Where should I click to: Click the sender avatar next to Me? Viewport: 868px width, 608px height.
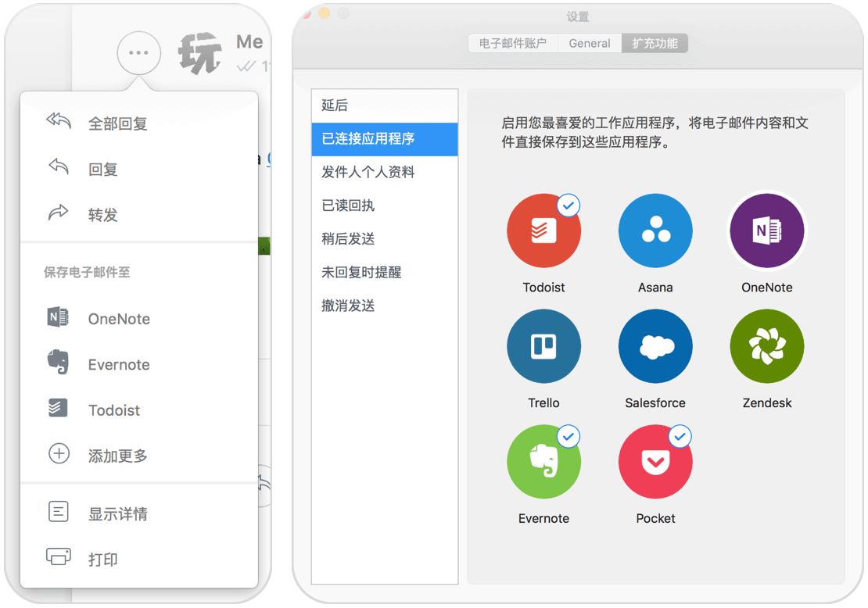tap(200, 53)
